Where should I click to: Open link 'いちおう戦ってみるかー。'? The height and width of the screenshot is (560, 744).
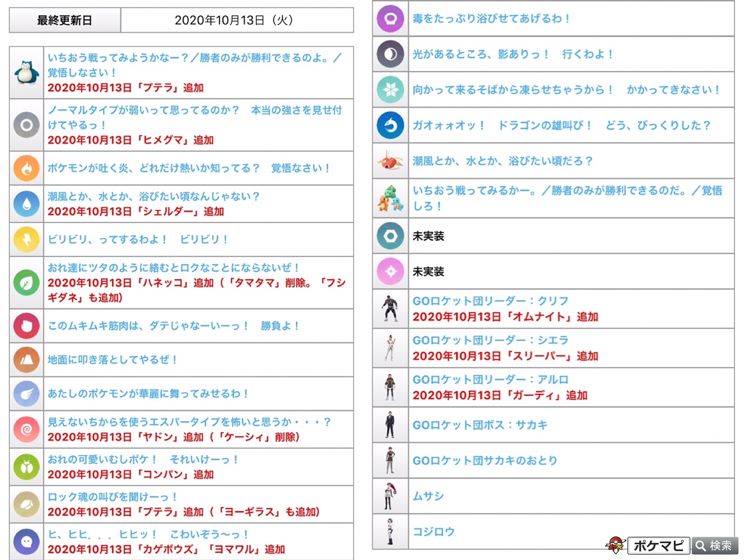[x=567, y=198]
